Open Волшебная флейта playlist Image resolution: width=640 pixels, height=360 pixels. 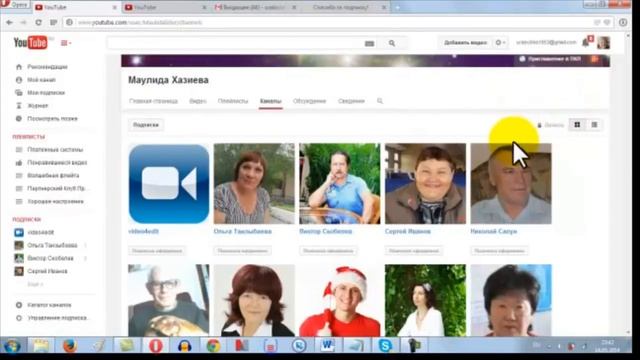[53, 176]
